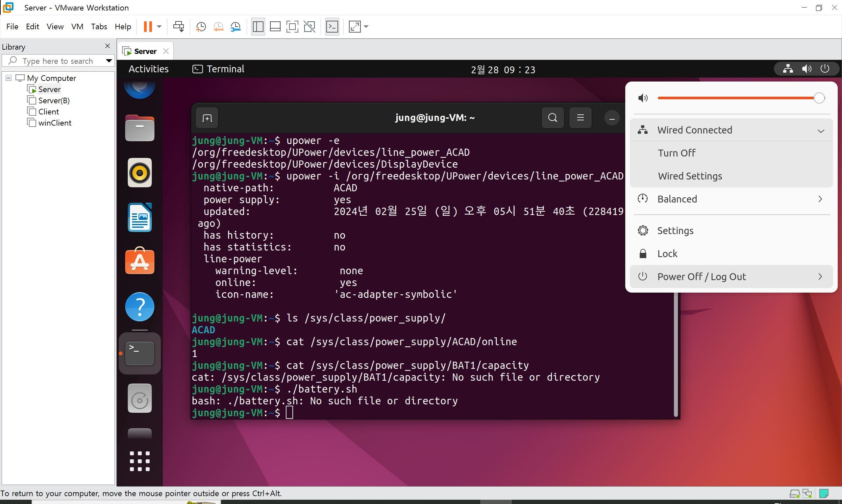Expand the Balanced power mode submenu
842x504 pixels.
click(820, 199)
